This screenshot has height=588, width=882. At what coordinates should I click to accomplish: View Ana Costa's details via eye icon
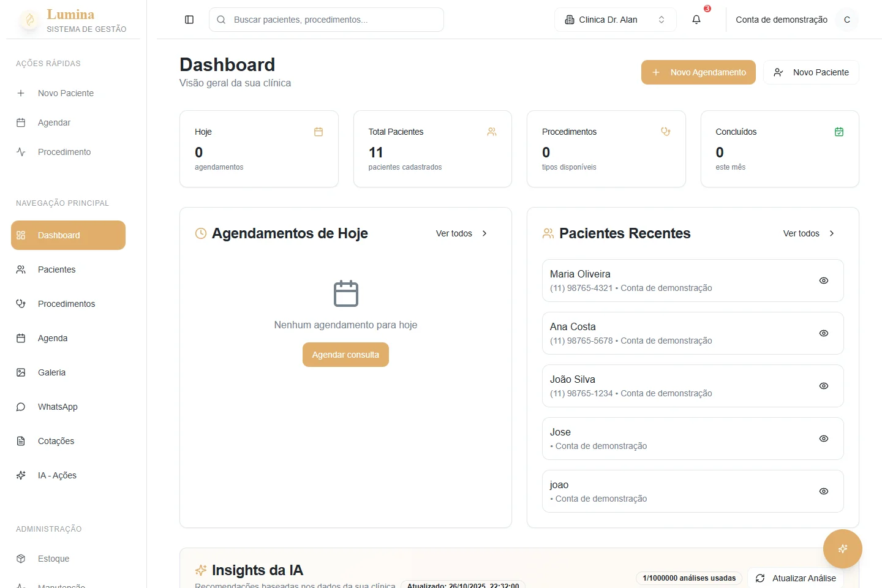pos(824,333)
